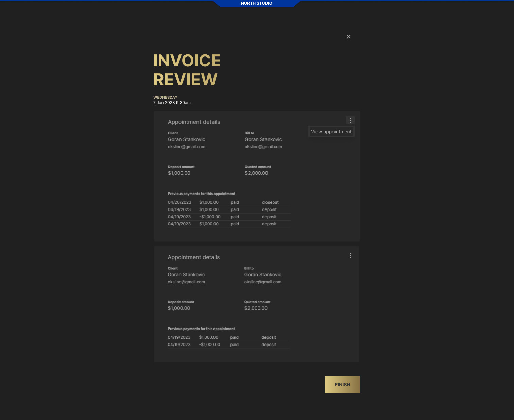Viewport: 514px width, 420px height.
Task: Click the deposit amount value in the top card
Action: click(x=179, y=173)
